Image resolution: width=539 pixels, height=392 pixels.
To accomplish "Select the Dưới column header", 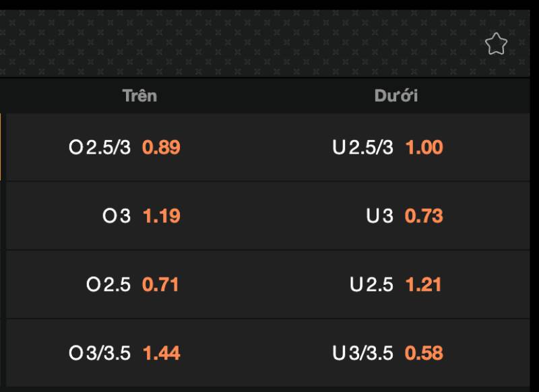I will pyautogui.click(x=396, y=96).
